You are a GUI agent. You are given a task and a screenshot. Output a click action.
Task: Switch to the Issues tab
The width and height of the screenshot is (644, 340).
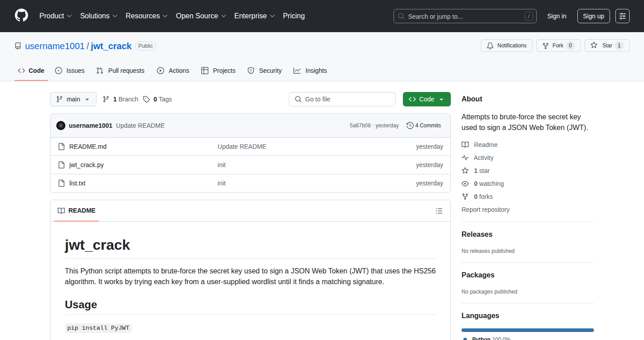click(70, 71)
